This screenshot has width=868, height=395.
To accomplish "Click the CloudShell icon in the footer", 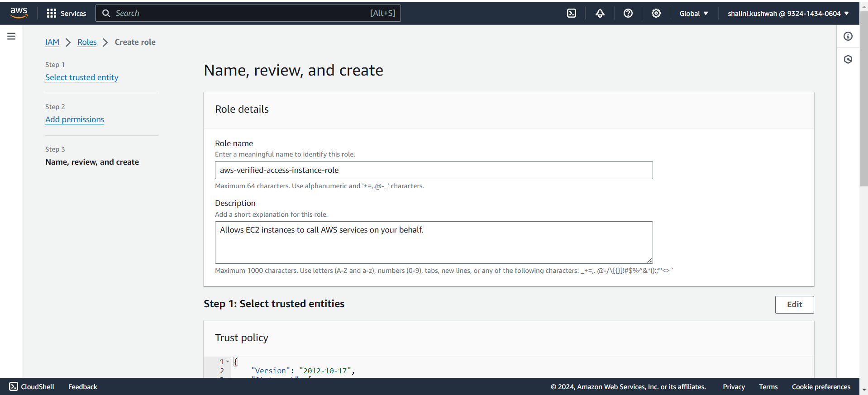I will 14,386.
